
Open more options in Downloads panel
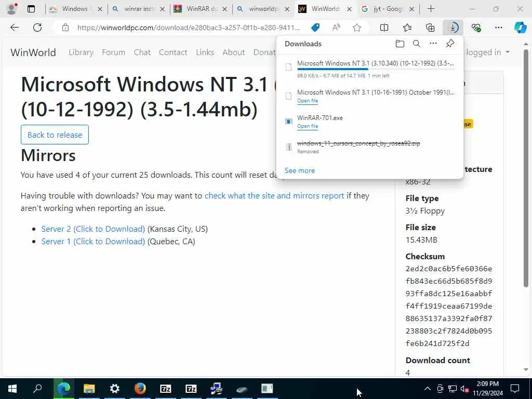pos(433,44)
